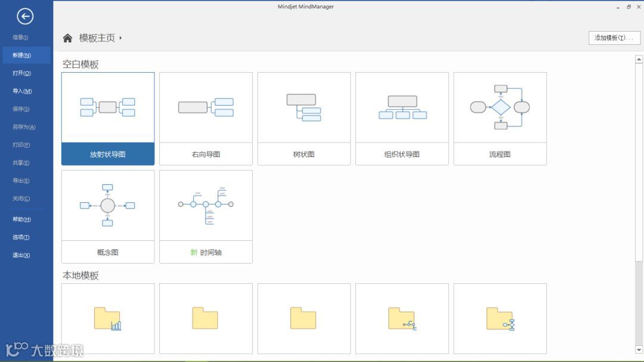Select the 放射状导图 template thumbnail
Image resolution: width=644 pixels, height=362 pixels.
point(107,107)
